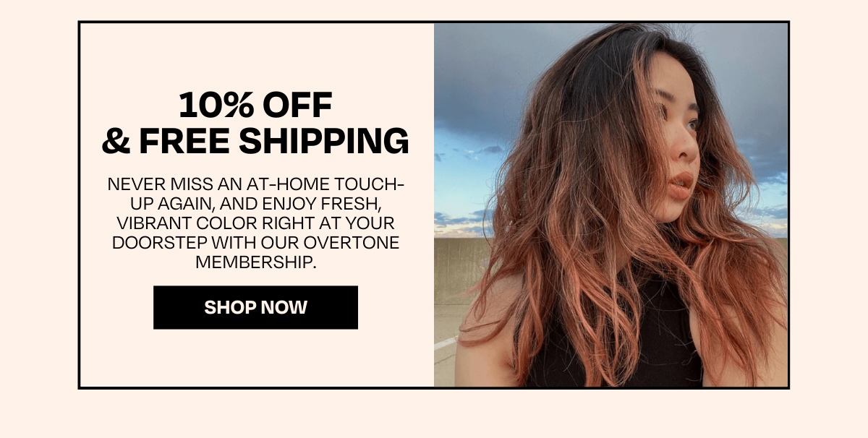This screenshot has width=868, height=438.
Task: Click the word OVERTONE in the paragraph
Action: [357, 242]
